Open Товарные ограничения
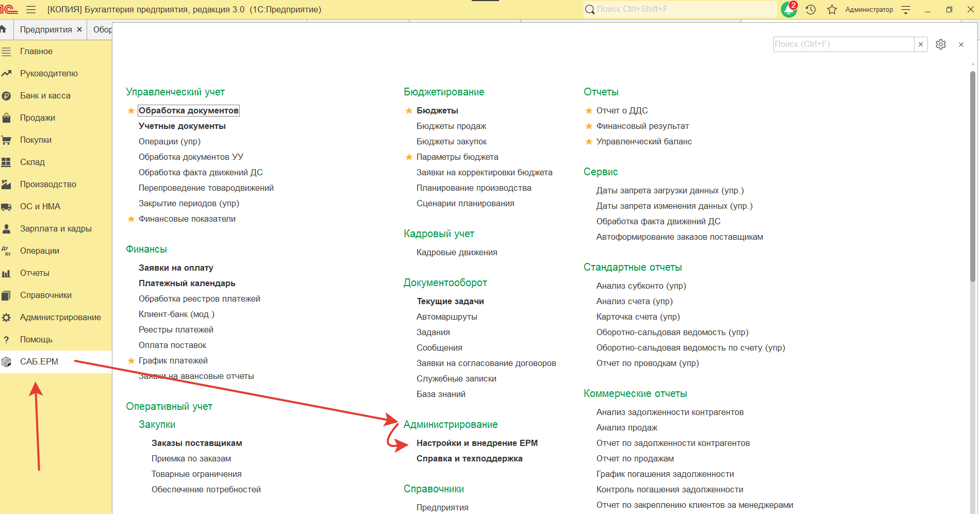 click(x=196, y=474)
